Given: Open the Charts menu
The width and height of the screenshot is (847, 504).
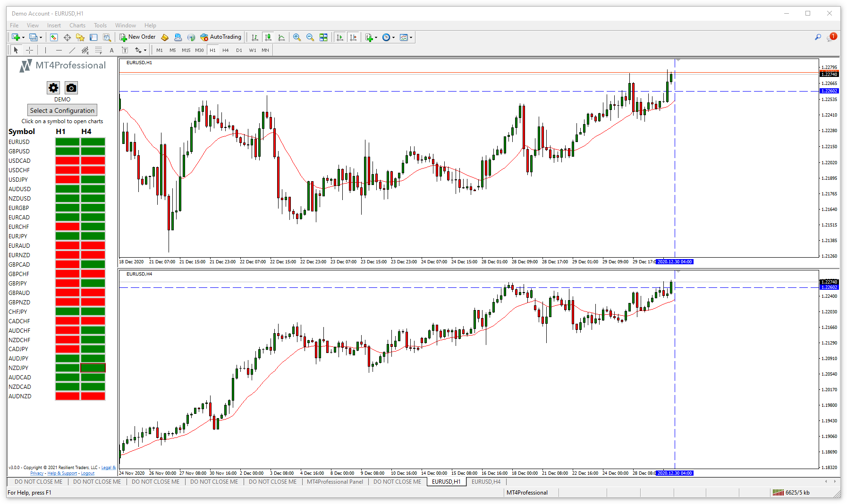Looking at the screenshot, I should point(77,25).
